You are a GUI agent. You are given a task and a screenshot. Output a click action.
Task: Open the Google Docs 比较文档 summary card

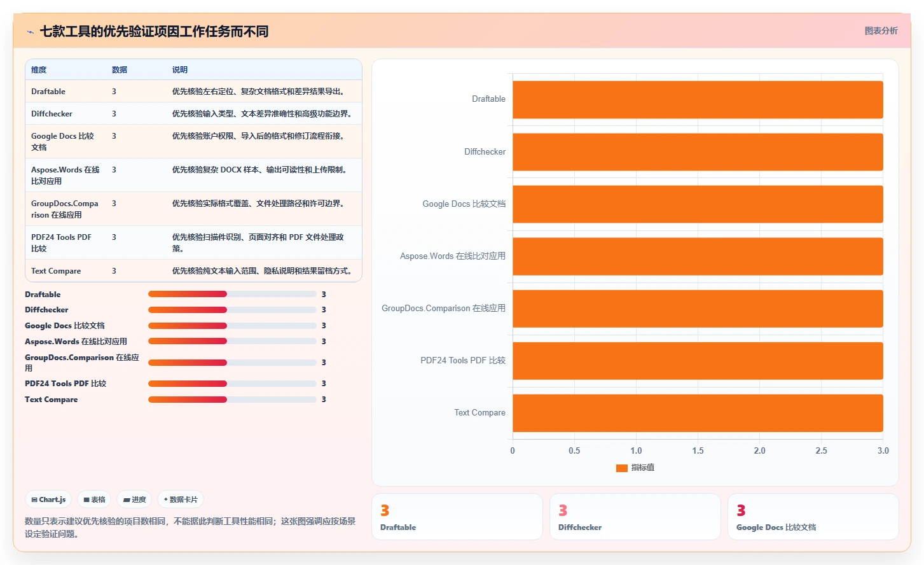pos(813,517)
